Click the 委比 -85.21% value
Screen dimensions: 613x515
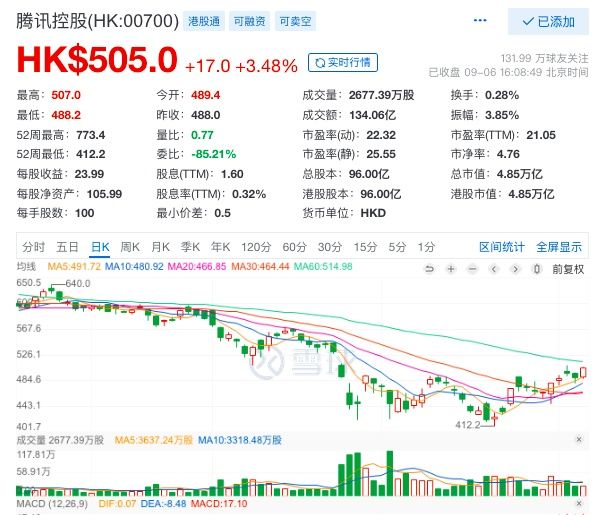point(213,154)
